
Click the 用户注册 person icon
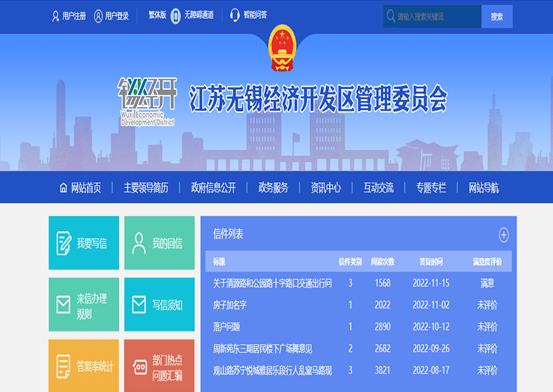coord(55,16)
